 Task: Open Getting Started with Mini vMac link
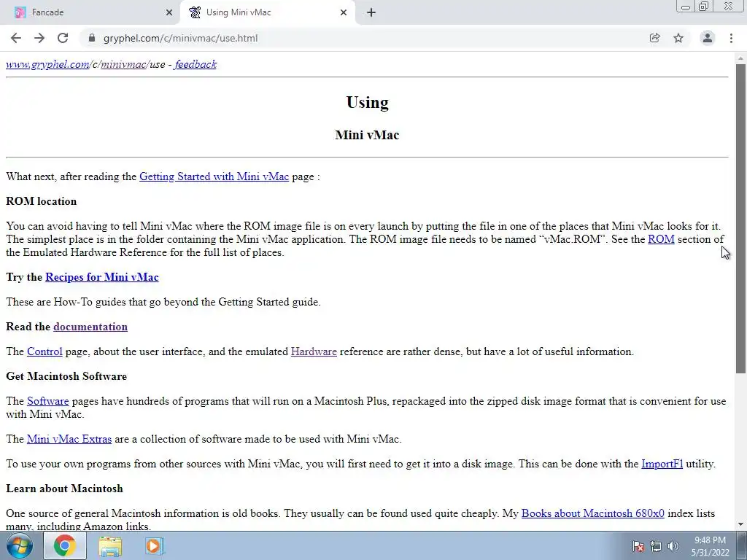[x=214, y=176]
